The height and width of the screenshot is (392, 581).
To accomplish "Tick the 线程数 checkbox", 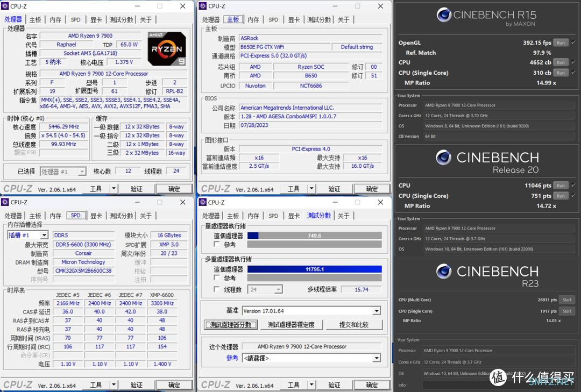I will 217,289.
